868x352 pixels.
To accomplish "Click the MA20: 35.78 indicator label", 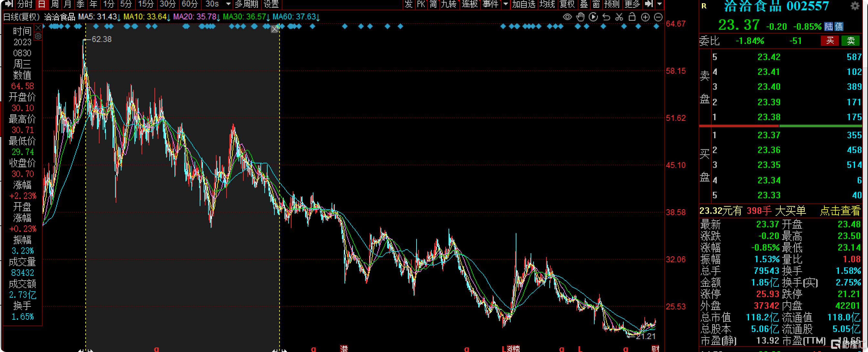I will (x=195, y=16).
